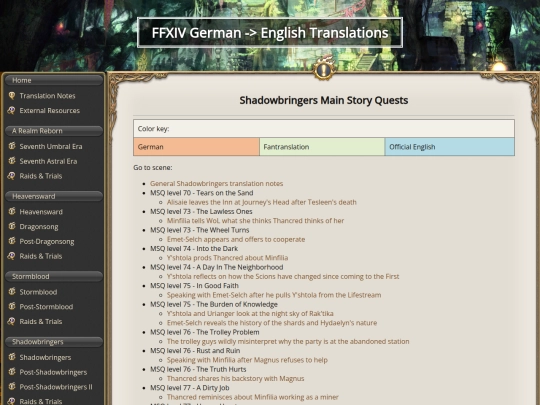
Task: Click the icon next to Seventh Astral Era
Action: click(12, 161)
